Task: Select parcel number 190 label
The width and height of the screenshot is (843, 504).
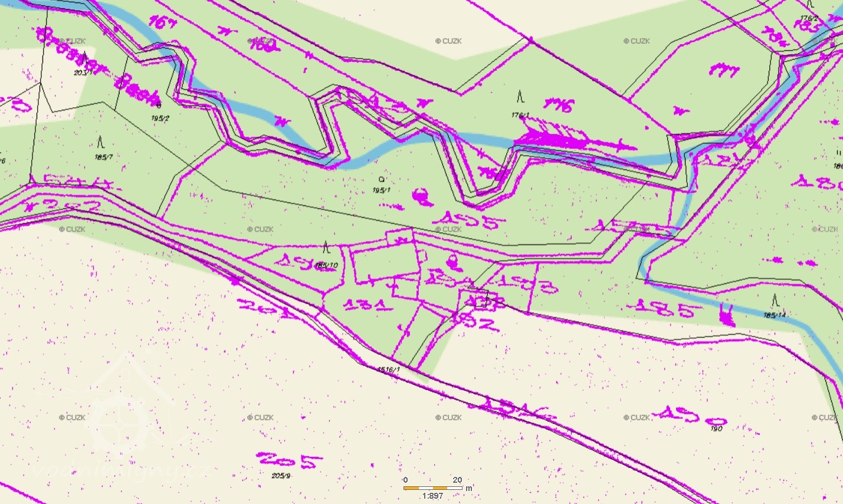Action: tap(716, 429)
